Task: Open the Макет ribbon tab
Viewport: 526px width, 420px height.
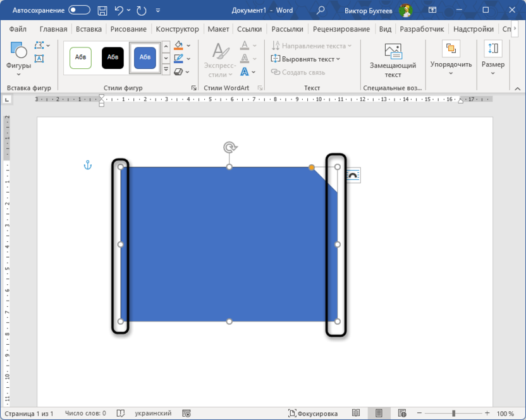Action: click(218, 29)
